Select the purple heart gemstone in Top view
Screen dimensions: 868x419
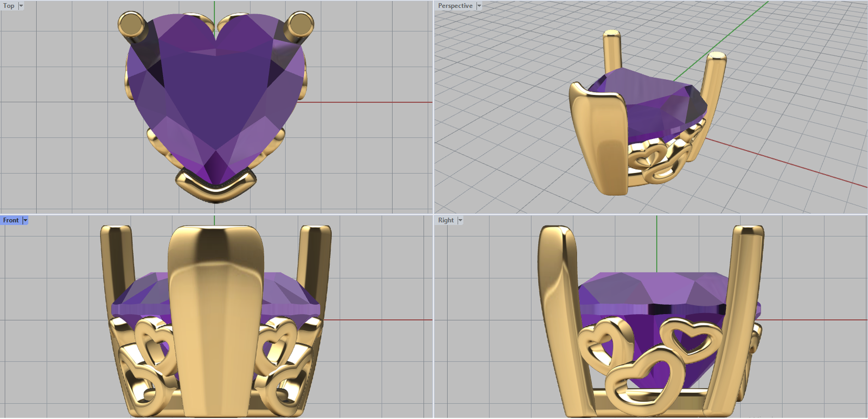tap(214, 98)
